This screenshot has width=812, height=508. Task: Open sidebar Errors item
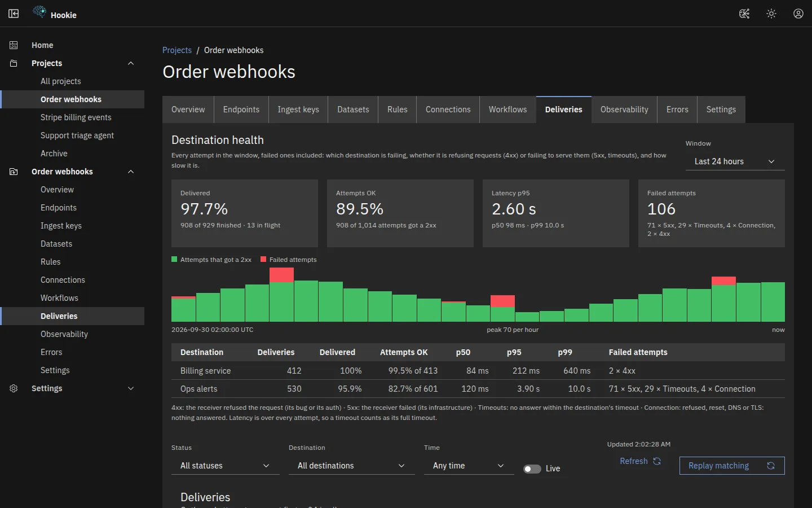tap(72, 352)
